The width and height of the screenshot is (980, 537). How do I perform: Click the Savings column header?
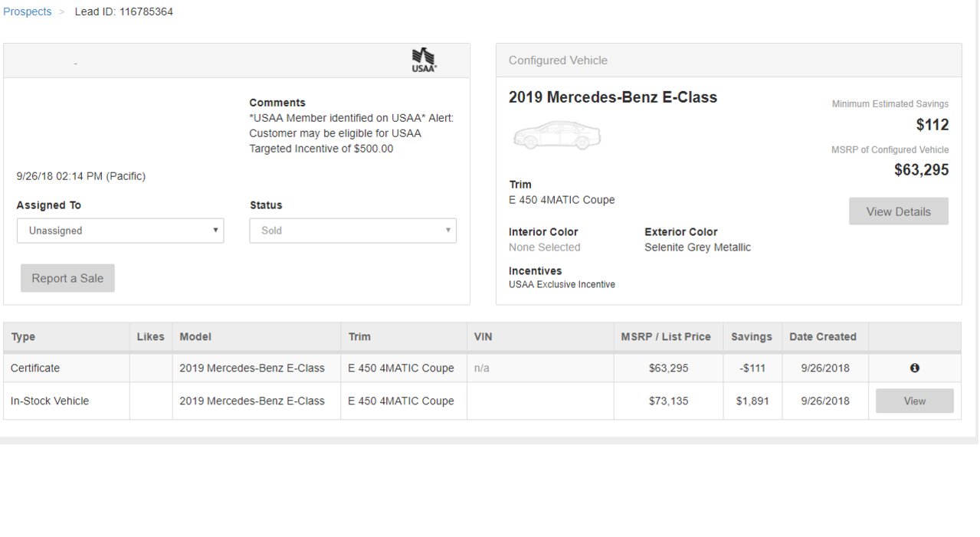(752, 336)
